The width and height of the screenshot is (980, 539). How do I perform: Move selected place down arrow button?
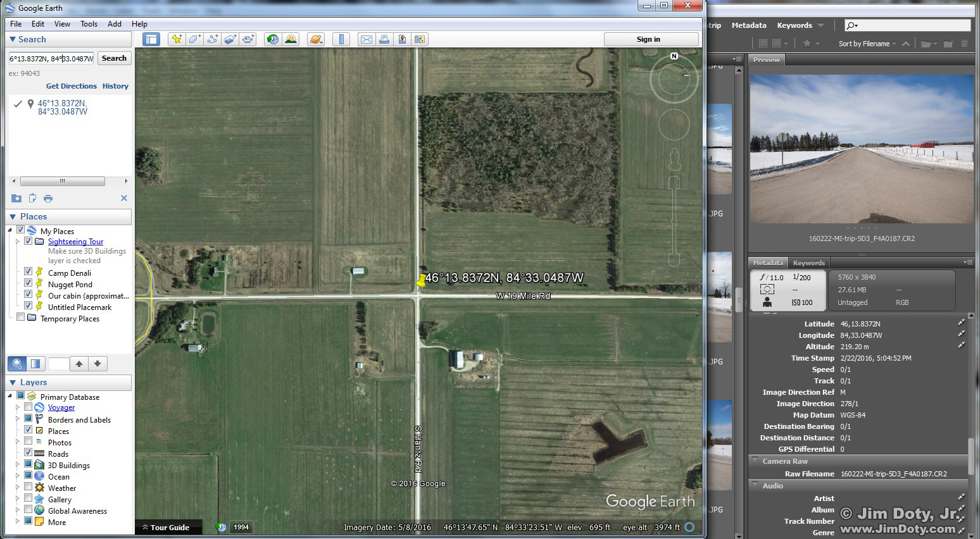[x=97, y=364]
